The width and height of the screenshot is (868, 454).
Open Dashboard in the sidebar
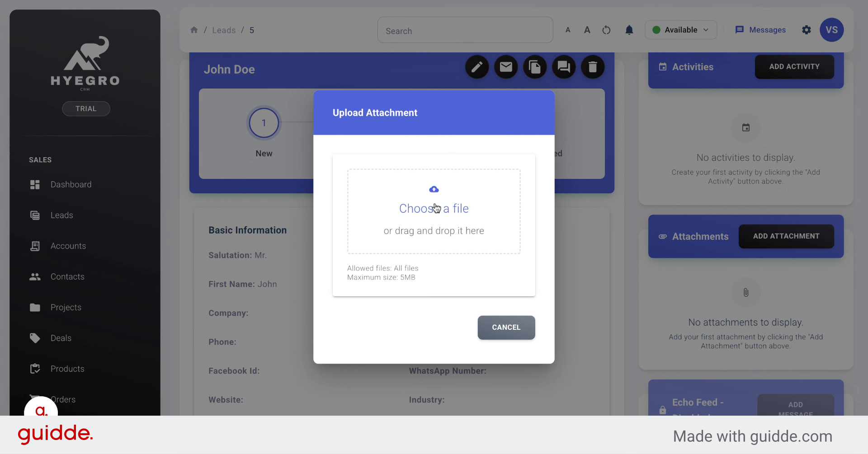[71, 184]
